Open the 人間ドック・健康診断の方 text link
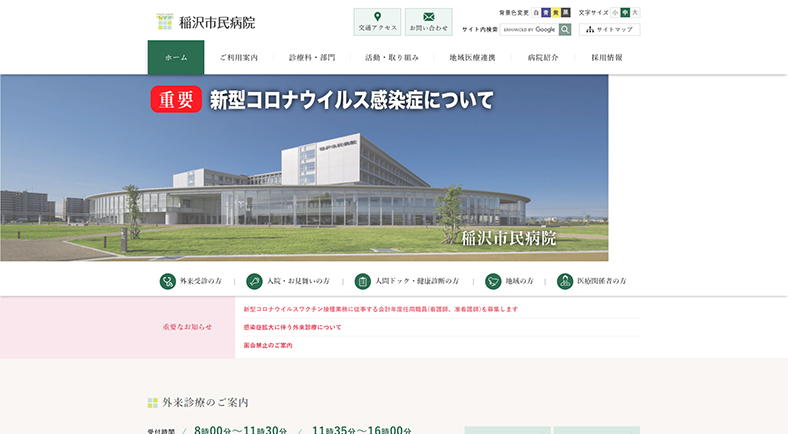The height and width of the screenshot is (434, 788). point(417,281)
